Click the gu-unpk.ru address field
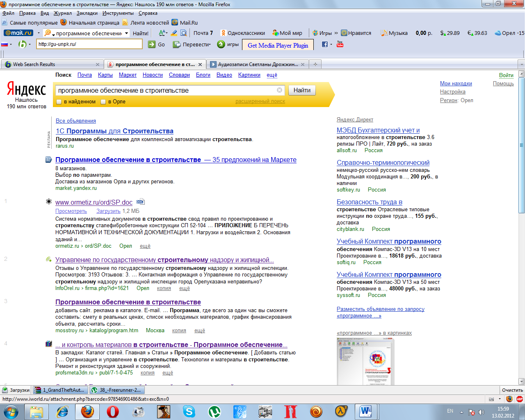525x420 pixels. click(x=89, y=44)
